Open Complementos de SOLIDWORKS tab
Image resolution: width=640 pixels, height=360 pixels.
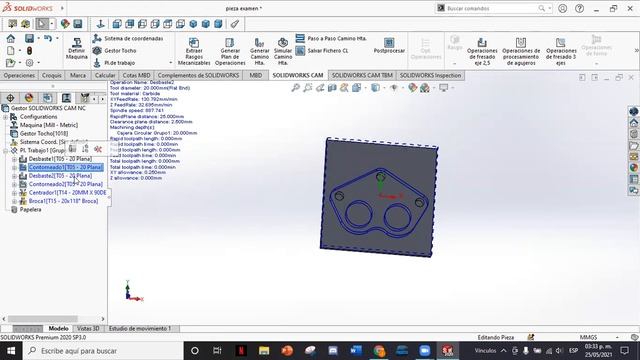(x=198, y=76)
